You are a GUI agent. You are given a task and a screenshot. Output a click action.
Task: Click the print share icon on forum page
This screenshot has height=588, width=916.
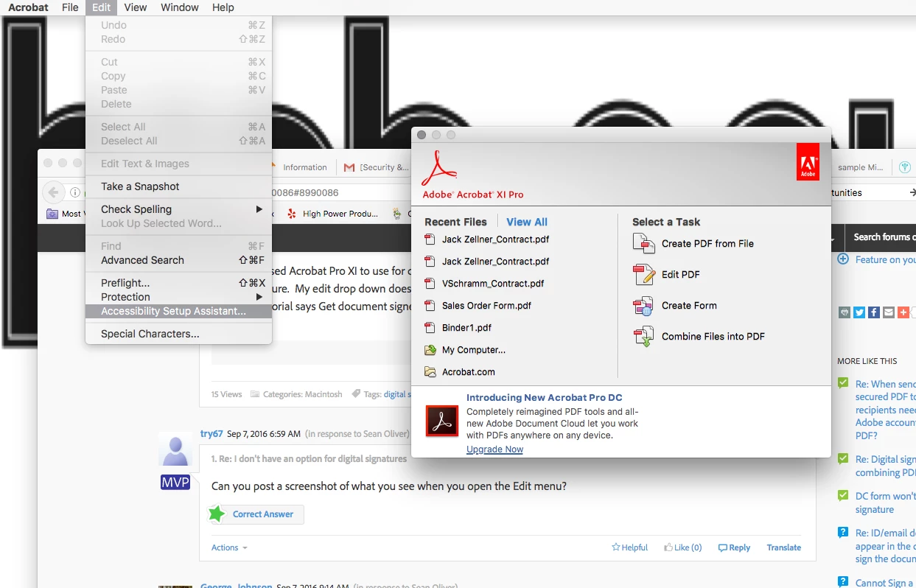[x=845, y=312]
